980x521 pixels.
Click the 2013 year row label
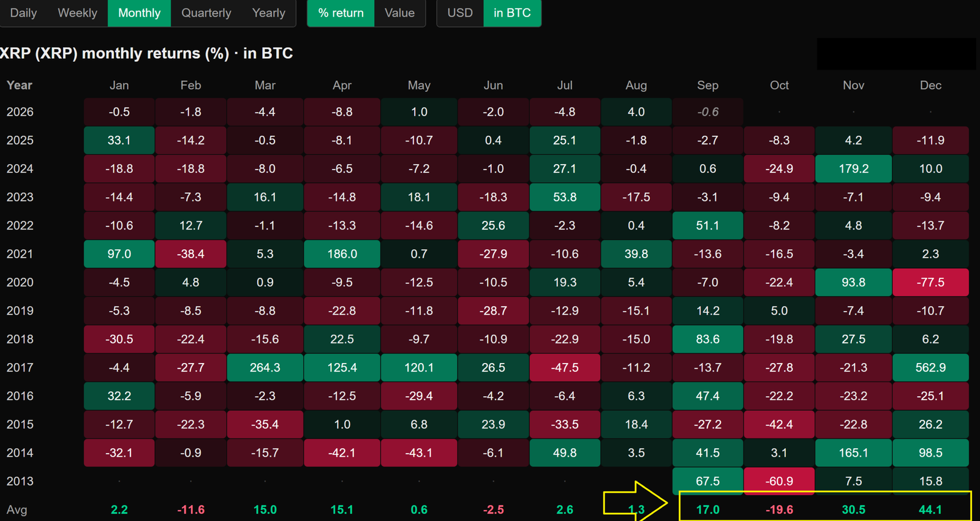click(x=20, y=481)
